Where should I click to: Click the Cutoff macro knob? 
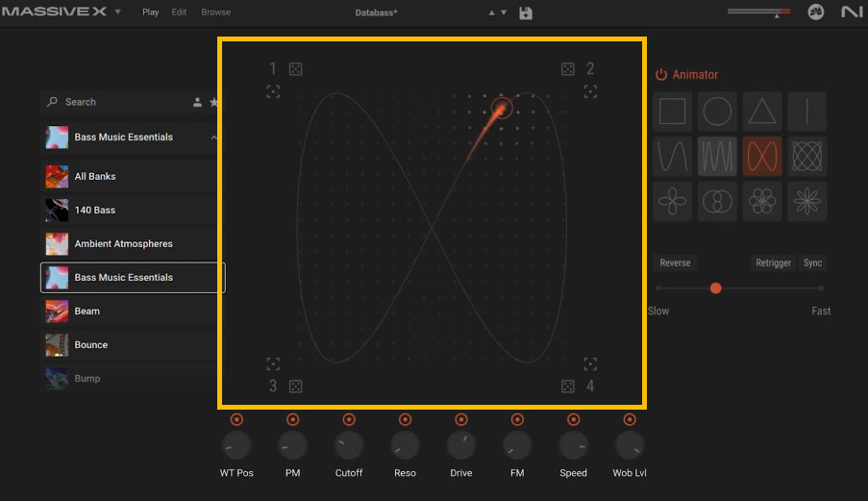coord(349,445)
